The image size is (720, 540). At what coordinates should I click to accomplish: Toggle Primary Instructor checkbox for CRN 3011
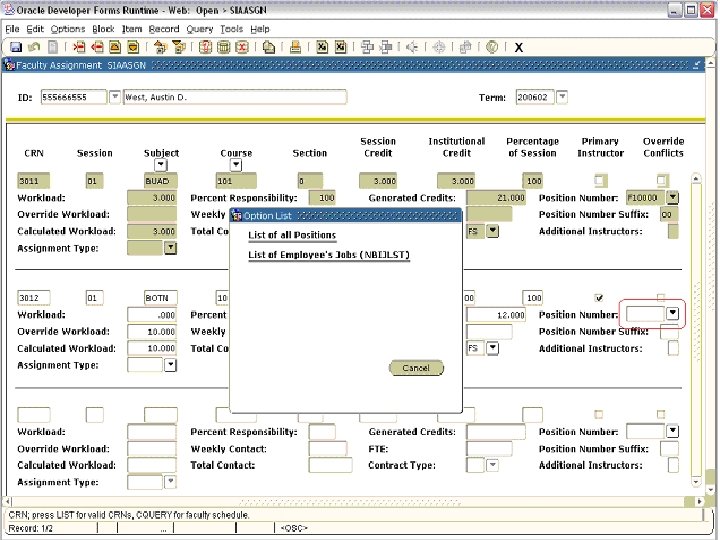point(599,181)
